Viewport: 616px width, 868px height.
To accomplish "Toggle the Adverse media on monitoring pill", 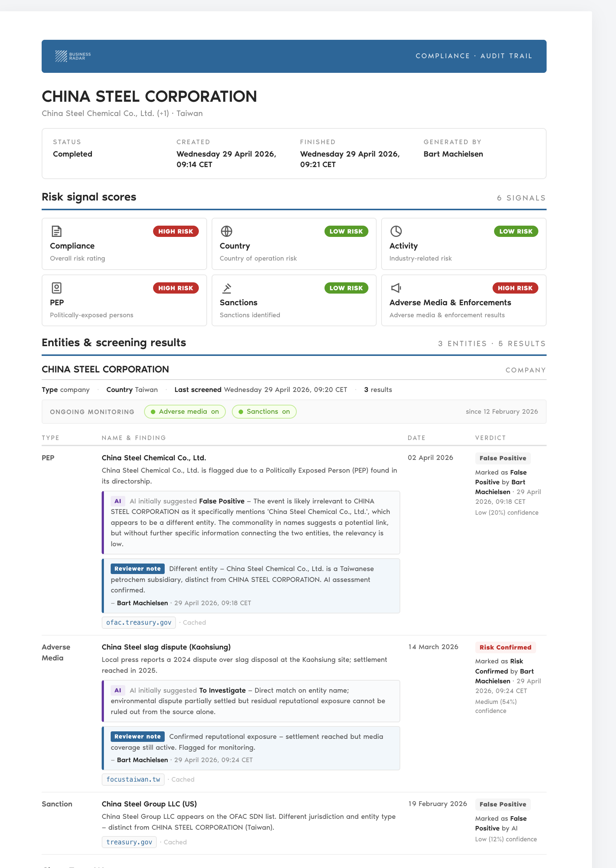I will point(185,411).
